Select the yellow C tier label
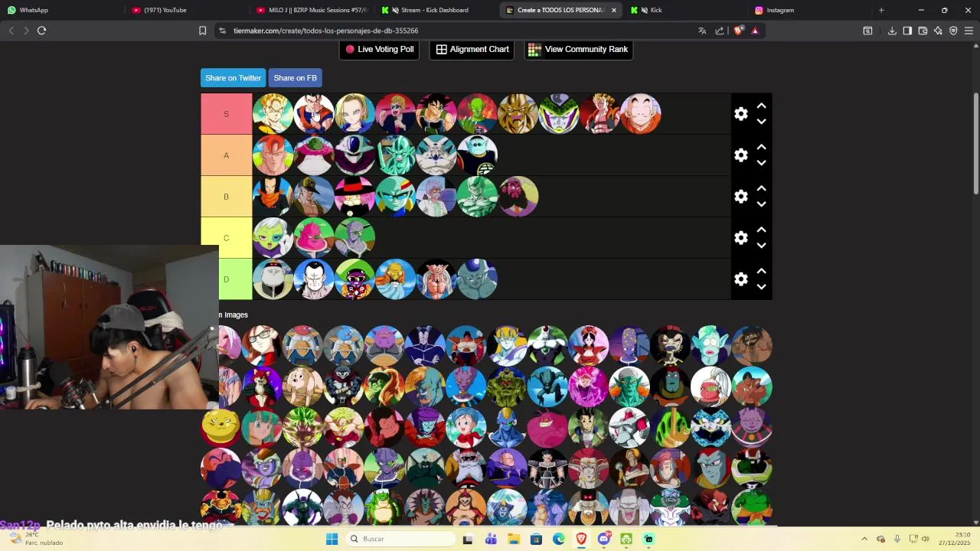980x551 pixels. (x=226, y=238)
